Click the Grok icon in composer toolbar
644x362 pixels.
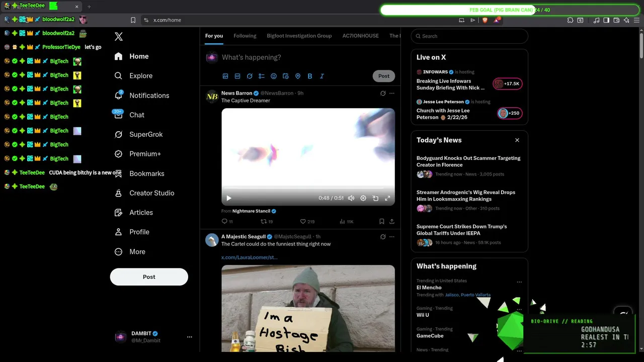coord(250,76)
